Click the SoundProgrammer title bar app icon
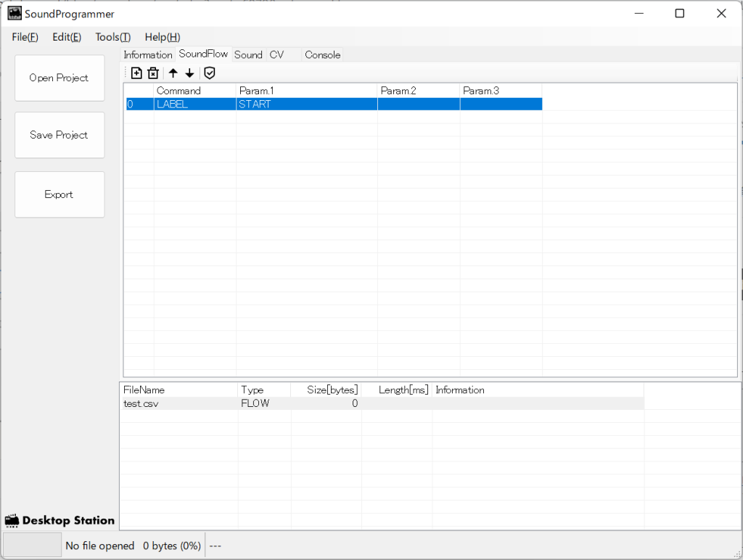 coord(15,14)
